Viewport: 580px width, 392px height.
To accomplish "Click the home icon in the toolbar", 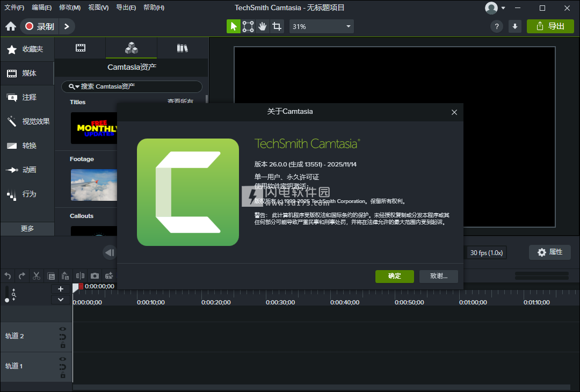I will pos(11,26).
